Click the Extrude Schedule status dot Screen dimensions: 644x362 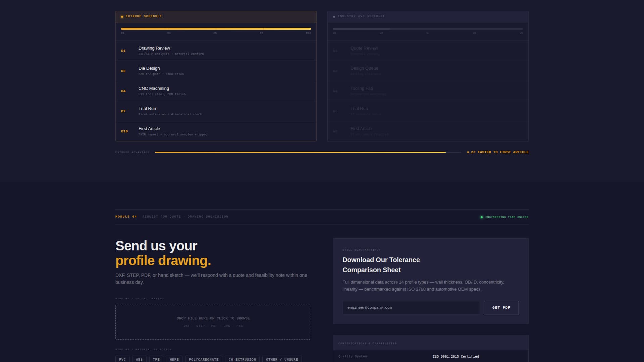point(122,16)
